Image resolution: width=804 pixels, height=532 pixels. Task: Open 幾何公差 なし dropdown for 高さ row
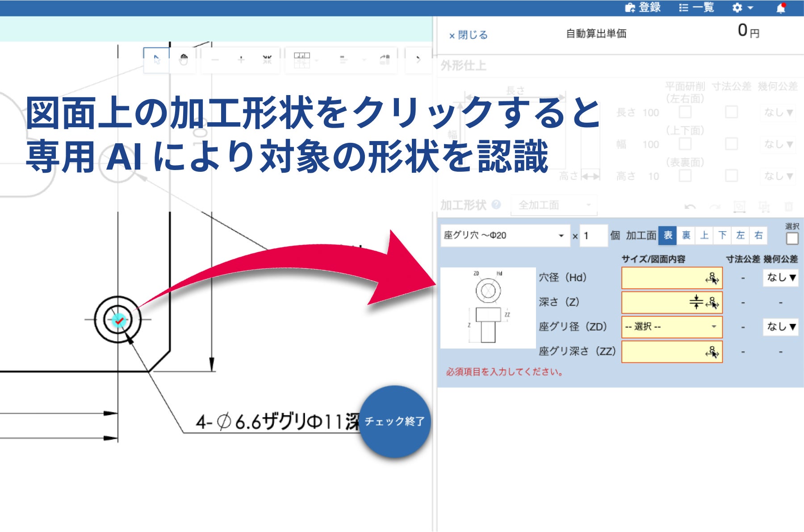[x=778, y=176]
